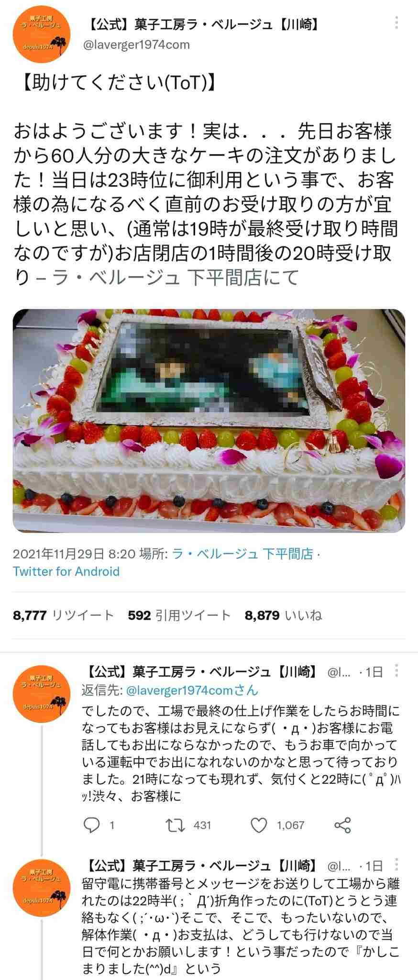Screen dimensions: 418x980
Task: View the 592 引用ツイート list
Action: (x=179, y=615)
